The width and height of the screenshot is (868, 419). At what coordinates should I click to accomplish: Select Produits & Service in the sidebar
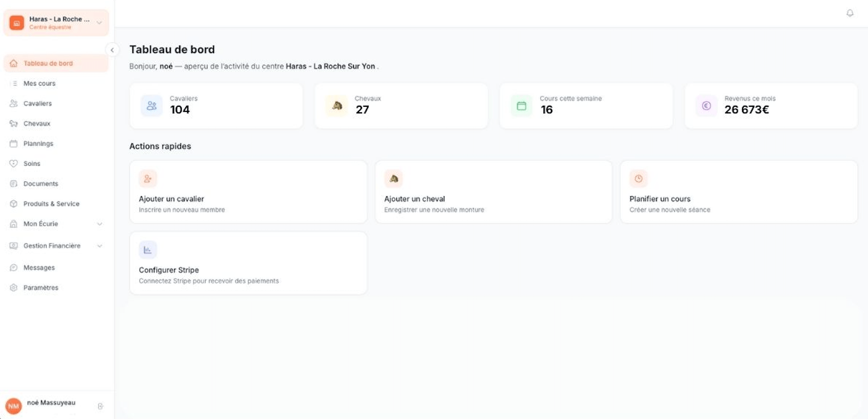[51, 203]
